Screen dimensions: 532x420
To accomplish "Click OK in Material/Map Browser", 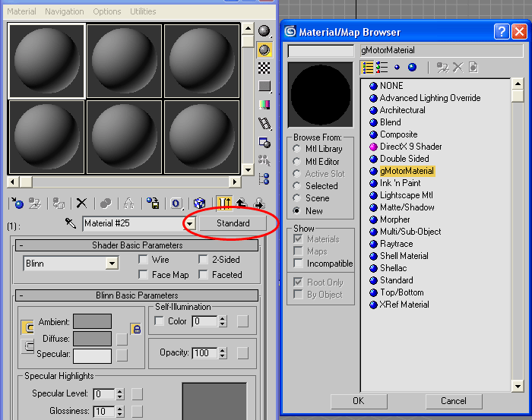I will pyautogui.click(x=358, y=400).
